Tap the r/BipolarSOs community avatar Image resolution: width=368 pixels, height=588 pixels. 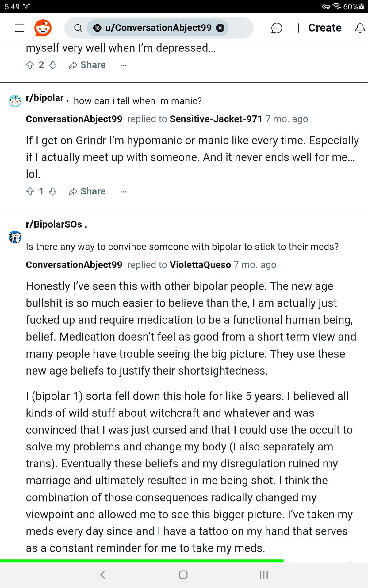[15, 237]
